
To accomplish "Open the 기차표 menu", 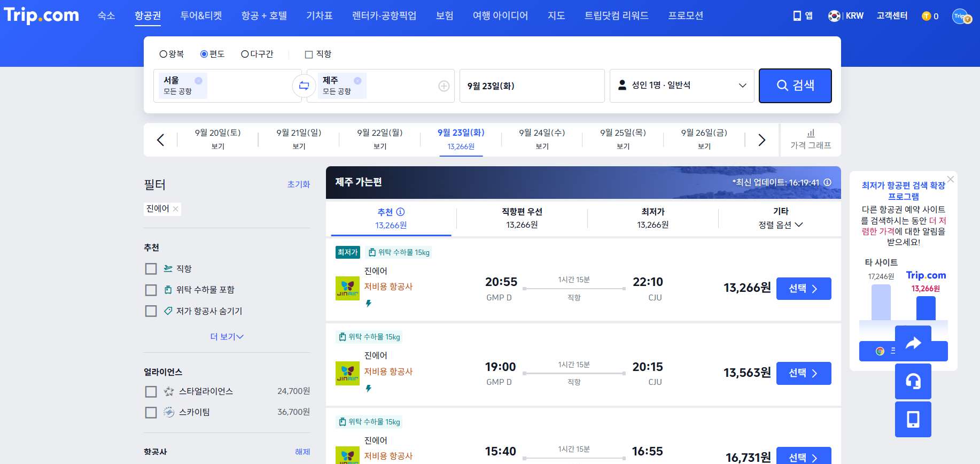I will click(x=320, y=16).
